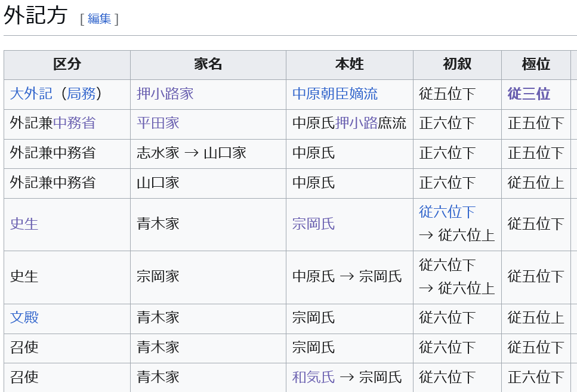The height and width of the screenshot is (392, 577).
Task: Open the 大外記 link in the first row
Action: pyautogui.click(x=31, y=94)
